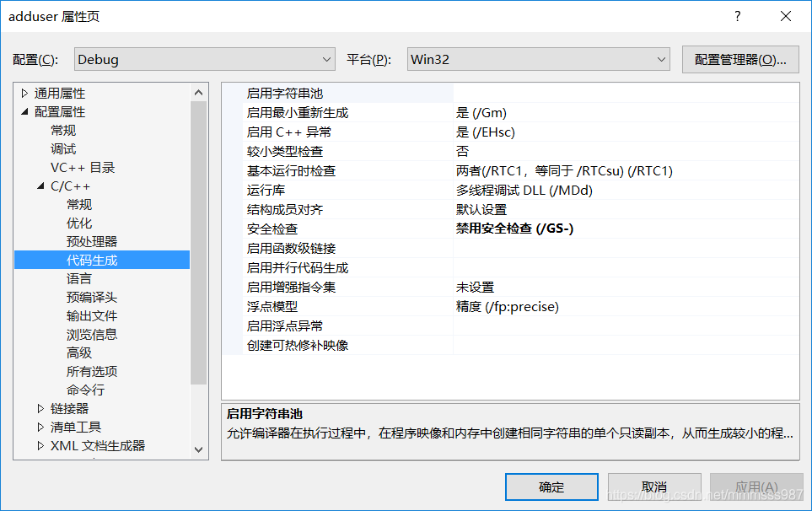812x511 pixels.
Task: Select the 基本运行时检查 property
Action: (291, 171)
